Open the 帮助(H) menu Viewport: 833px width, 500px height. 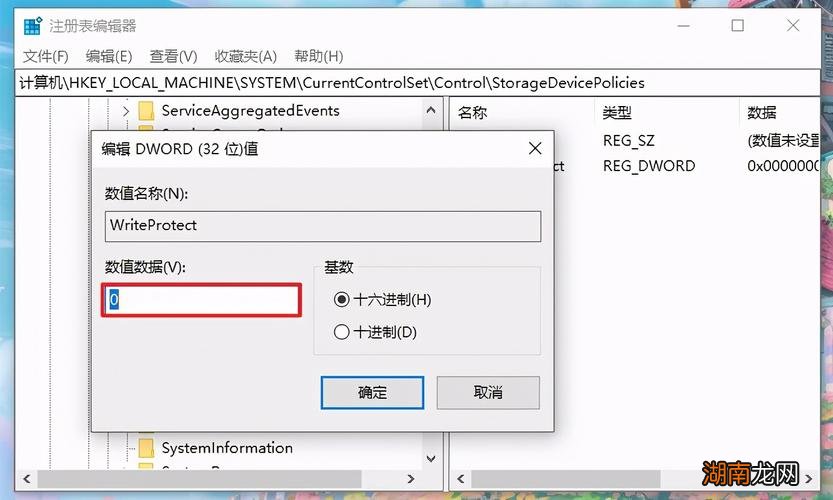point(319,56)
